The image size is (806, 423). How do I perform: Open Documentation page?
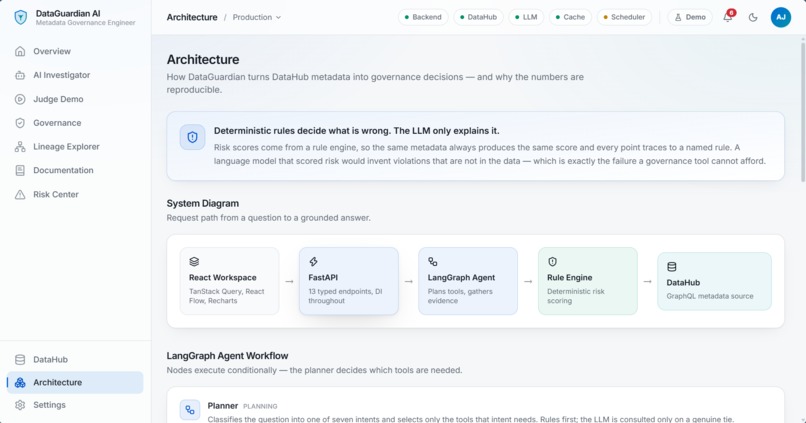point(75,170)
